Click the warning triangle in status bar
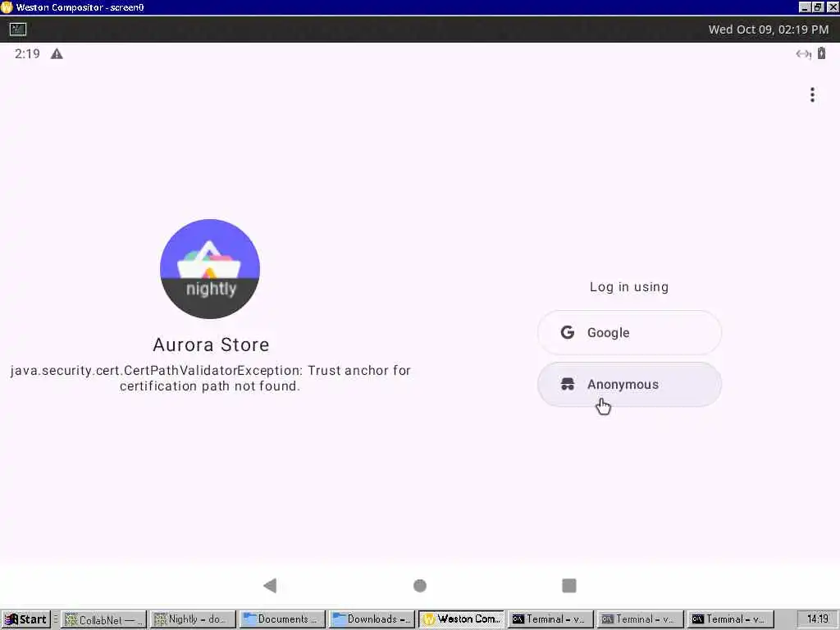840x630 pixels. [x=57, y=53]
